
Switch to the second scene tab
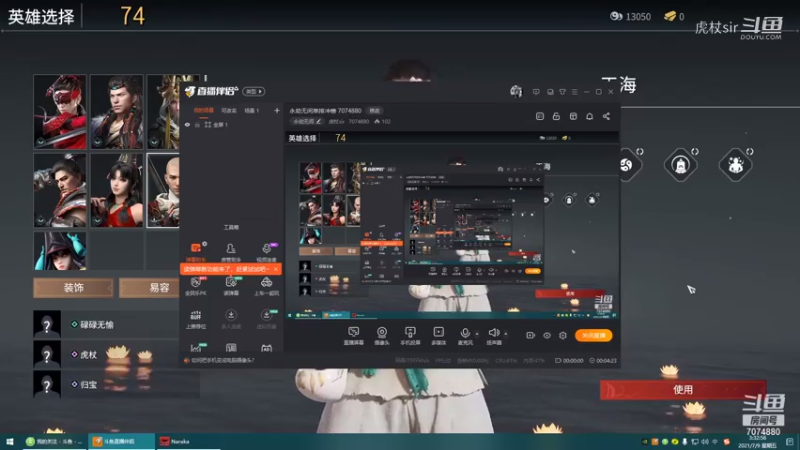[229, 110]
